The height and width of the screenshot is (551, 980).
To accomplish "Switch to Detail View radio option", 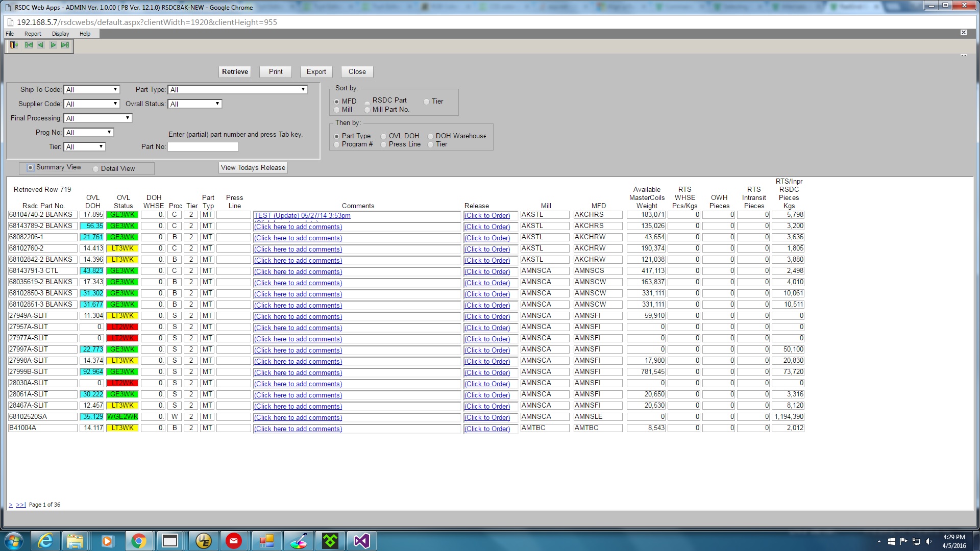I will click(x=96, y=169).
